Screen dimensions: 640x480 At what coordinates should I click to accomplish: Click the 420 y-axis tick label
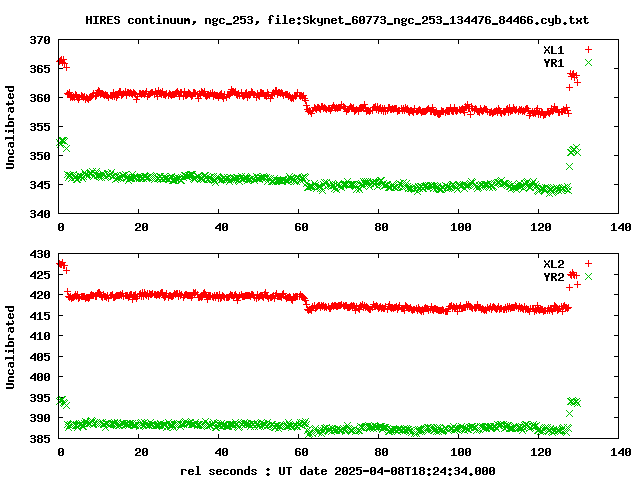point(40,295)
